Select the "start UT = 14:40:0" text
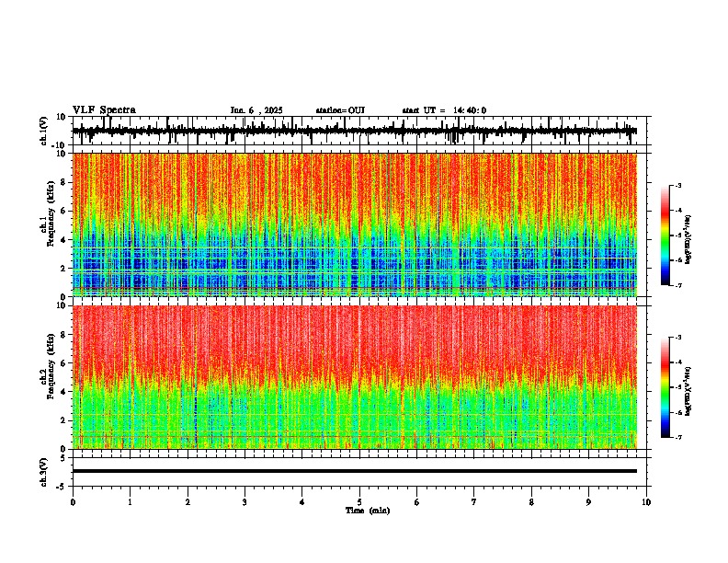Image resolution: width=728 pixels, height=563 pixels. click(444, 110)
